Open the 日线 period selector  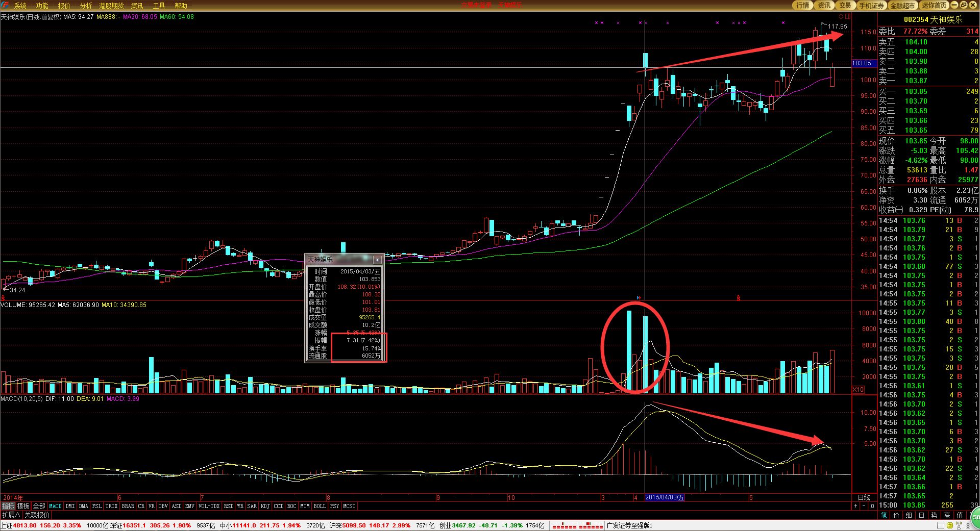864,497
